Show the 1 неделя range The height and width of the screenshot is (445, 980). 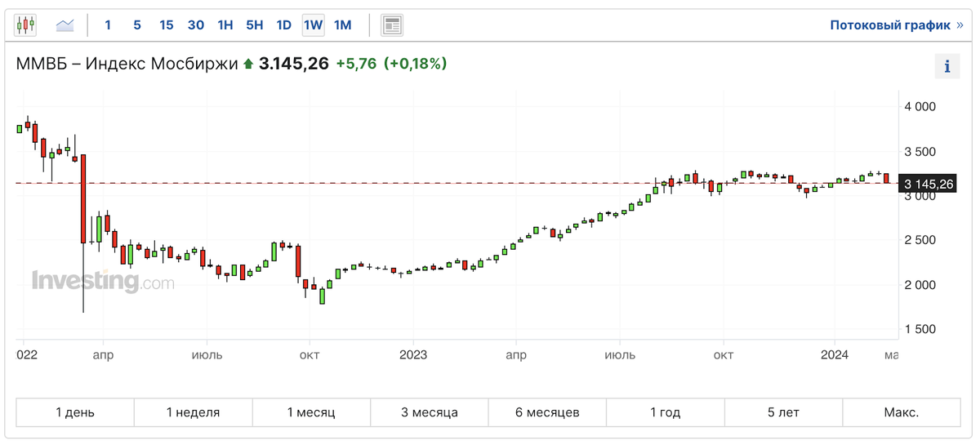pyautogui.click(x=194, y=412)
